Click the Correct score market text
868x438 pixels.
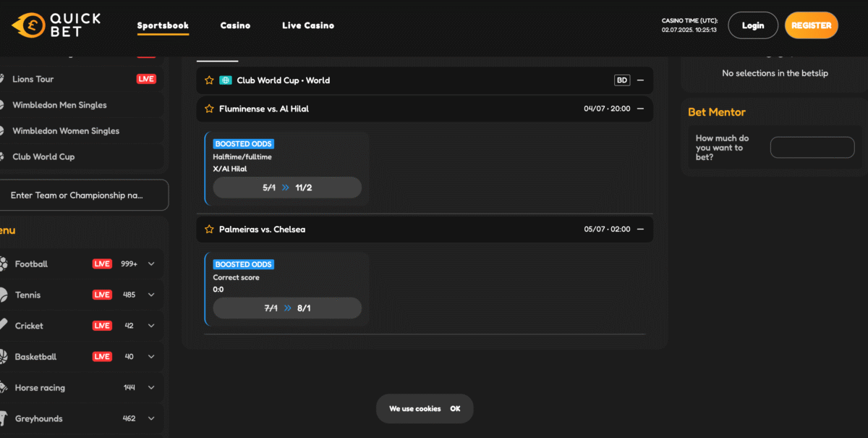tap(236, 277)
